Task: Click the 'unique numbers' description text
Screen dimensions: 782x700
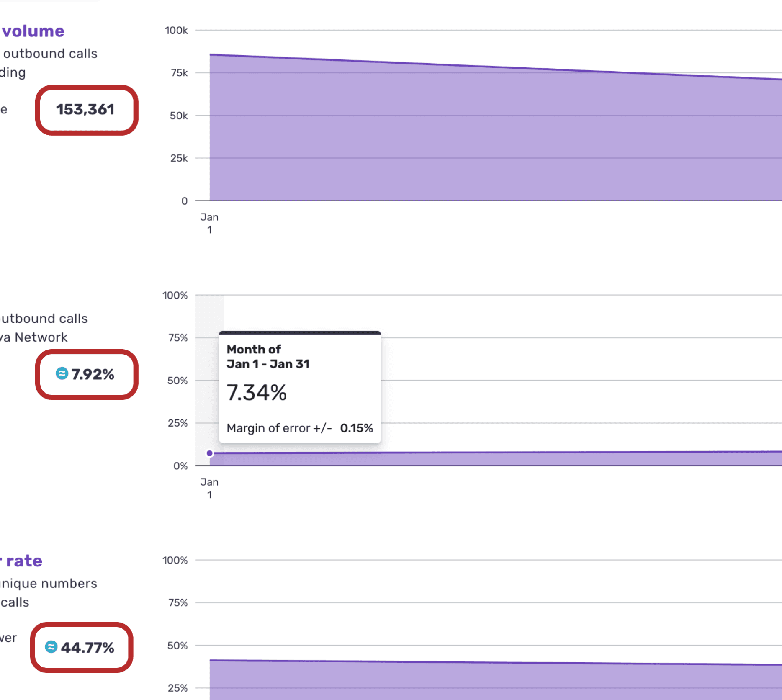Action: tap(49, 584)
